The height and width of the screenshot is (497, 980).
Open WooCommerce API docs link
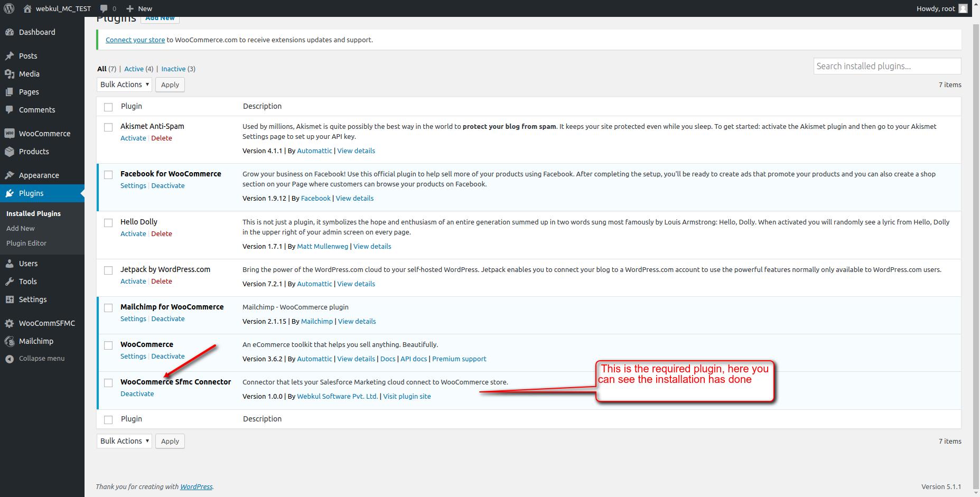414,359
